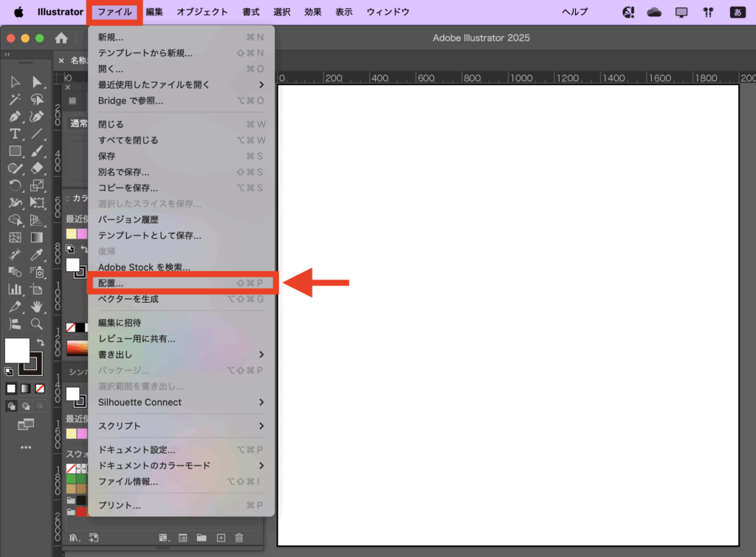
Task: Set toolbar paint mode to Gradient
Action: click(x=26, y=389)
